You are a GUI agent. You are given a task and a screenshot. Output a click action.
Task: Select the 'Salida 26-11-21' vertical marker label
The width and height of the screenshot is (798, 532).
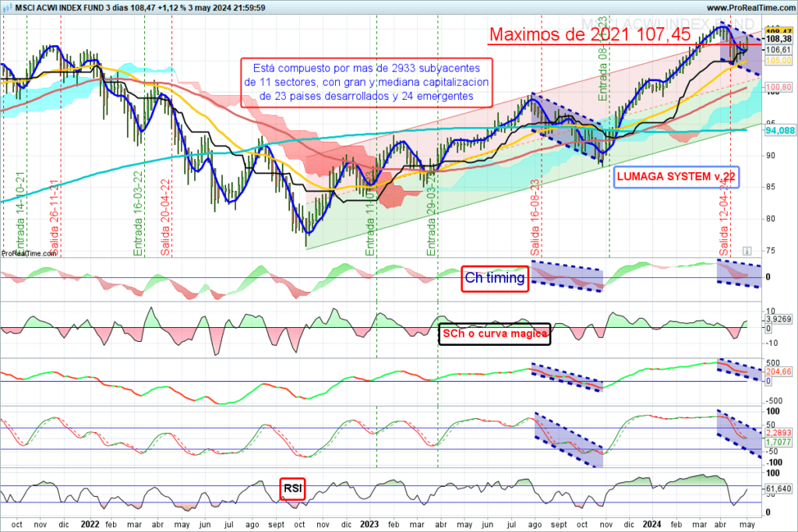[55, 219]
